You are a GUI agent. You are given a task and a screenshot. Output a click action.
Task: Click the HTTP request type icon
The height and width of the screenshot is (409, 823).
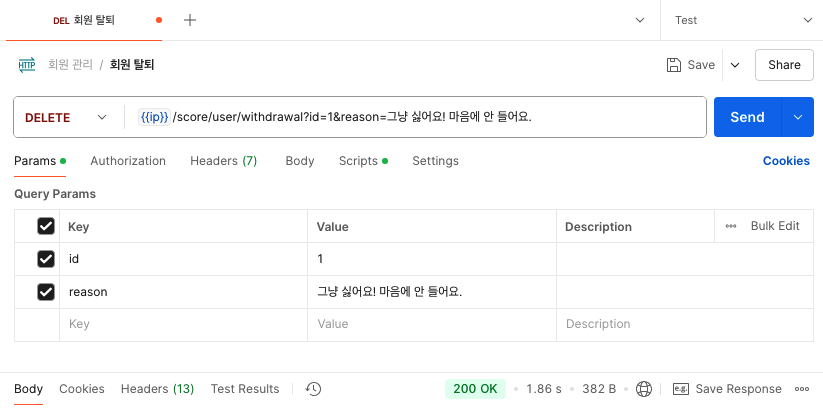point(27,65)
